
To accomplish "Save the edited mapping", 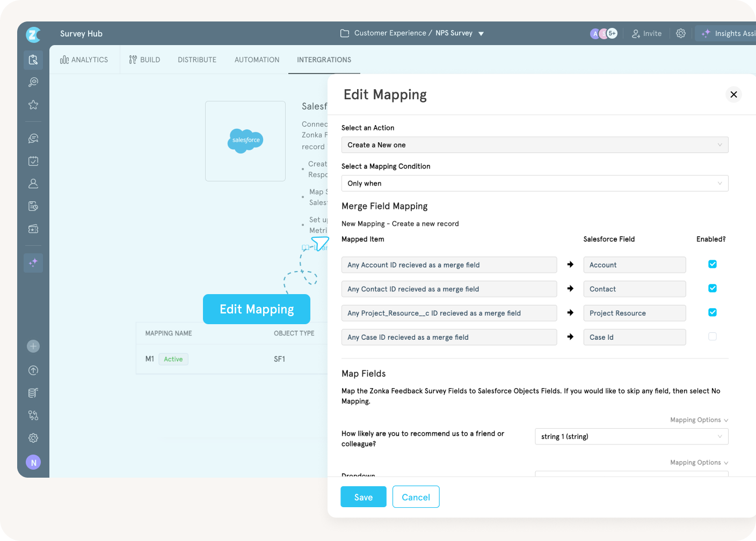I will [x=363, y=496].
